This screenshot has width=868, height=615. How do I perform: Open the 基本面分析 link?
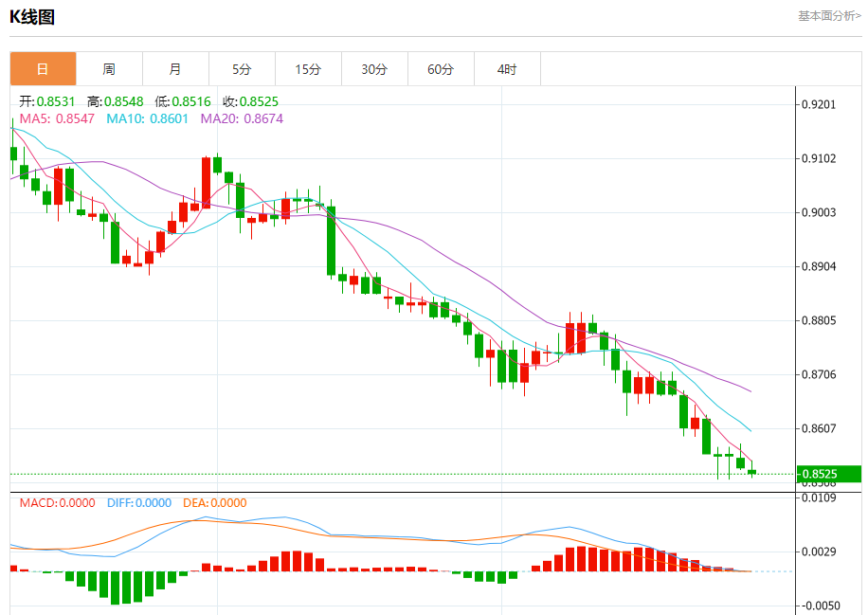[x=829, y=16]
